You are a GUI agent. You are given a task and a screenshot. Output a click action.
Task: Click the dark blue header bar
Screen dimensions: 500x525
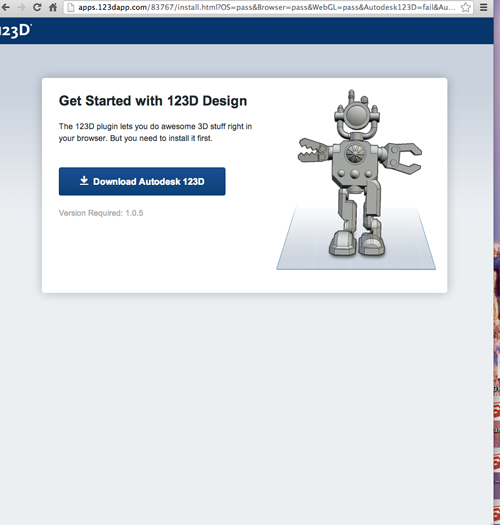click(246, 31)
